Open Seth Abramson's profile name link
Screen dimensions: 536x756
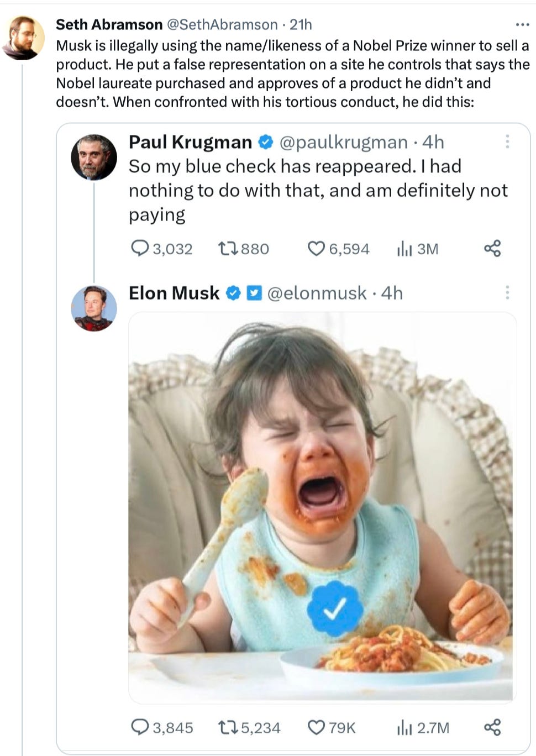pyautogui.click(x=109, y=25)
